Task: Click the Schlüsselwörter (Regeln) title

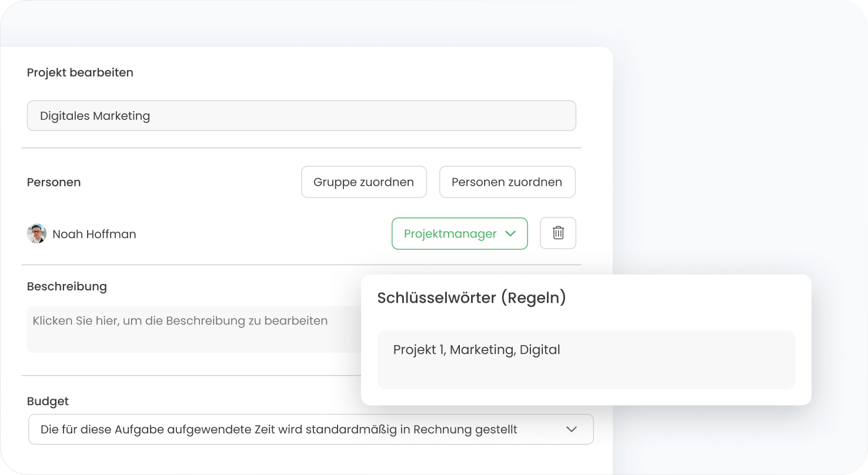Action: pyautogui.click(x=471, y=297)
